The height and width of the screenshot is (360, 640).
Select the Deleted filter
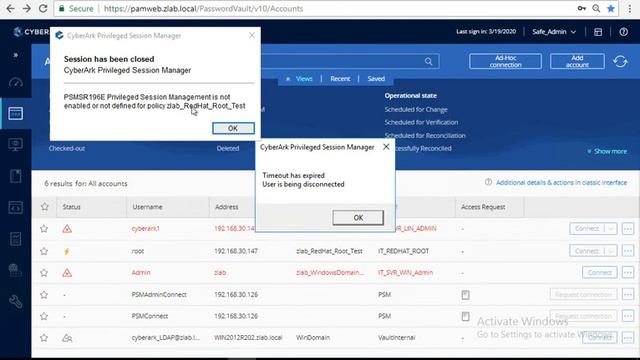(228, 148)
